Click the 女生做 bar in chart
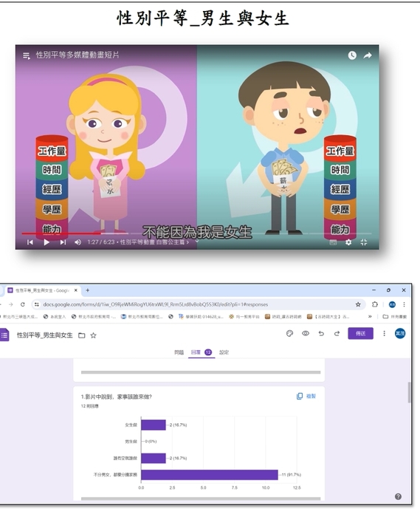Viewport: 420px width, 517px height. coord(154,425)
